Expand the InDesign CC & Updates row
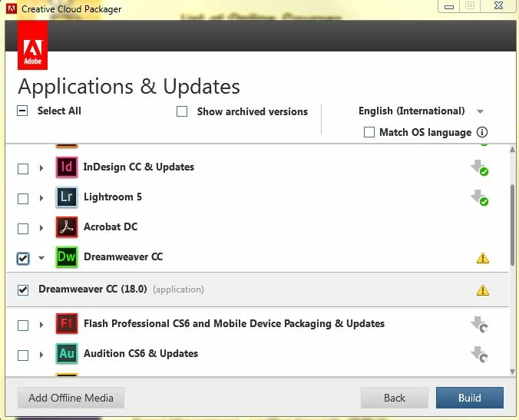 41,168
